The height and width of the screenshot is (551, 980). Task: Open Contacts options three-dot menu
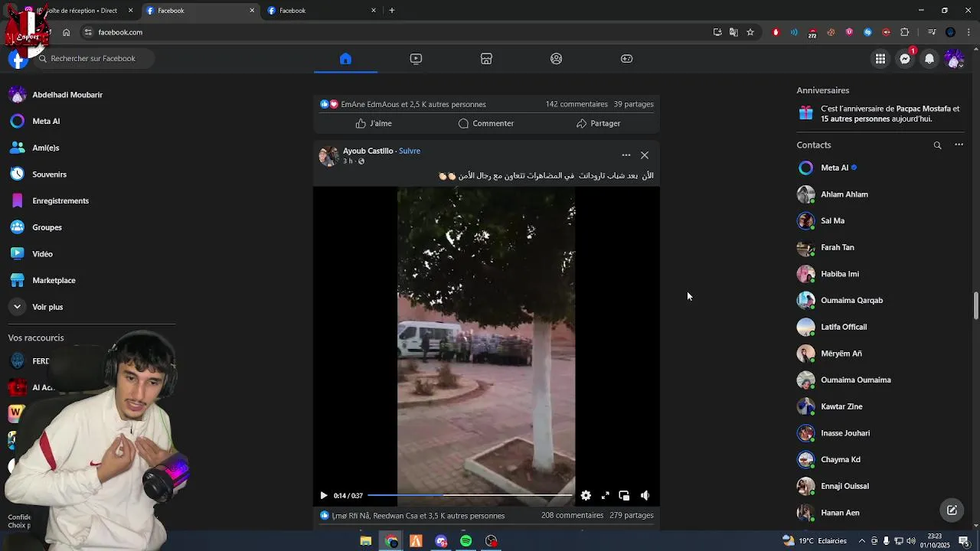(959, 145)
